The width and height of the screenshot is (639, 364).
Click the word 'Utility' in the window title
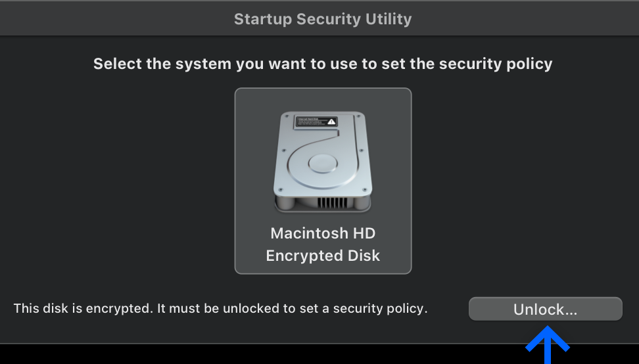pos(389,19)
